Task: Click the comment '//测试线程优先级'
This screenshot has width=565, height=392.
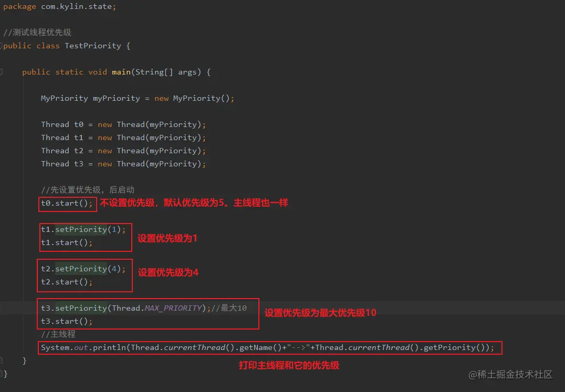Action: pyautogui.click(x=37, y=33)
